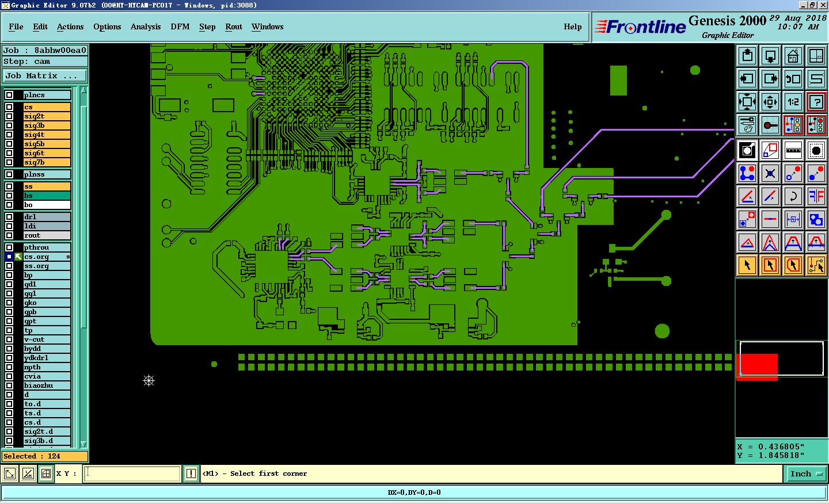Click the Job Matrix button
829x504 pixels.
click(44, 76)
